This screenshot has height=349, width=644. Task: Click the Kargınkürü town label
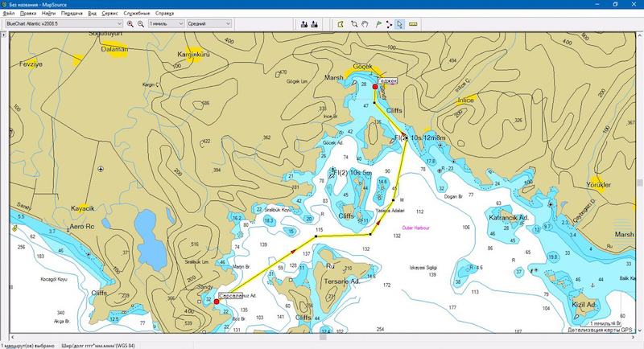pyautogui.click(x=193, y=54)
